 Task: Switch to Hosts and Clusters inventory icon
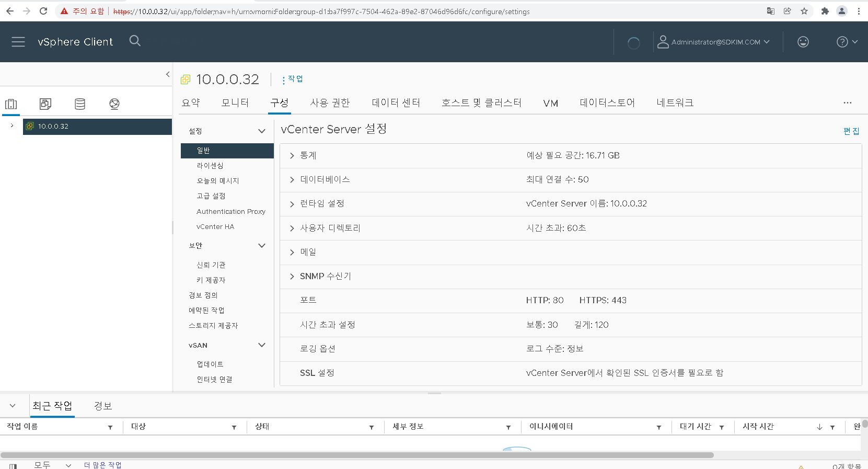(11, 104)
